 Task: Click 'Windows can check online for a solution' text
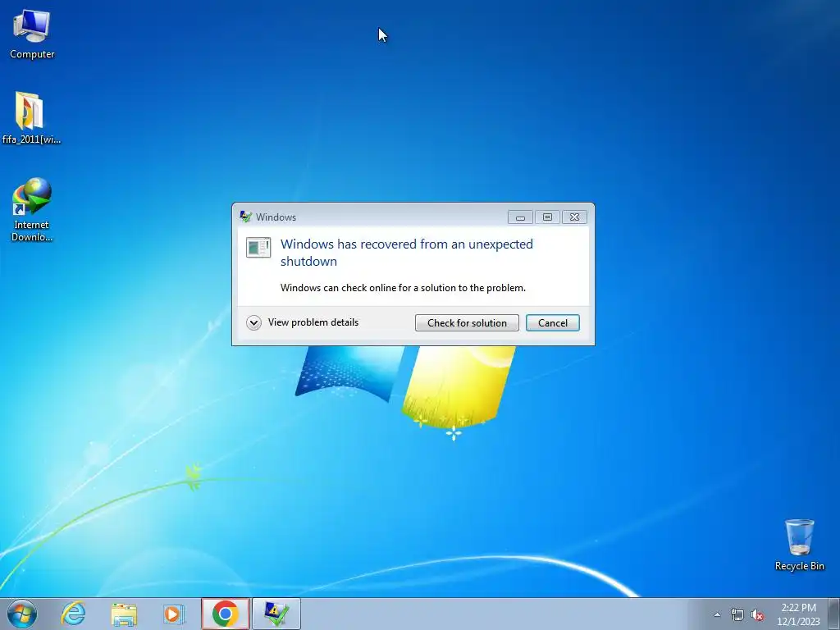[403, 288]
